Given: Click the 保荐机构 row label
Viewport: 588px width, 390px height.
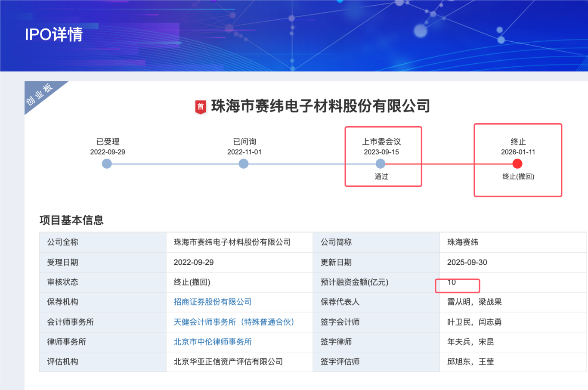Looking at the screenshot, I should coord(63,302).
